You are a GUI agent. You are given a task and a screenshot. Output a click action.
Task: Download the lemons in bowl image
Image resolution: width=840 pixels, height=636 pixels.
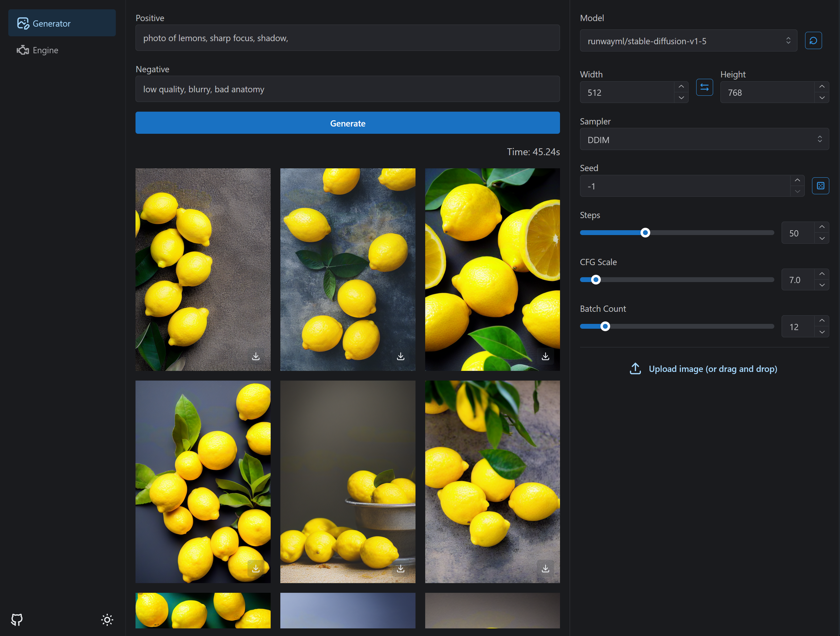pos(400,568)
